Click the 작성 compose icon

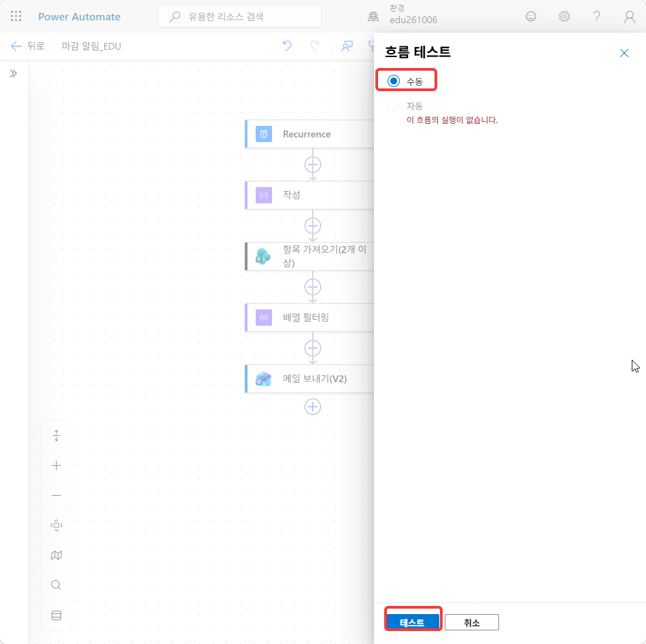[x=264, y=195]
